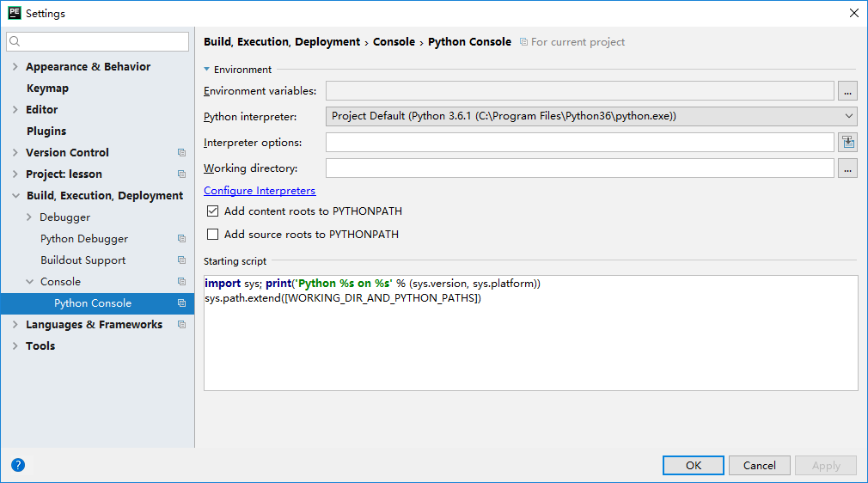868x483 pixels.
Task: Open the Configure Interpreters link
Action: pyautogui.click(x=260, y=191)
